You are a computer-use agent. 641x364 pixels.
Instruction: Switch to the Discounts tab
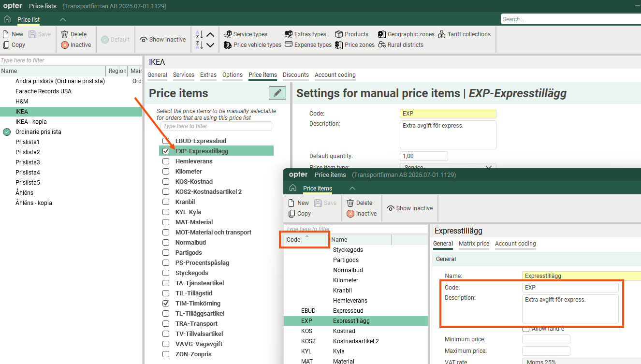tap(295, 75)
